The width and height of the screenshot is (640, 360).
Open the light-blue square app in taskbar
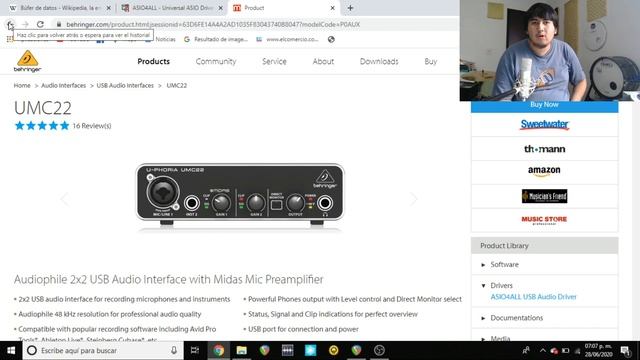(310, 350)
